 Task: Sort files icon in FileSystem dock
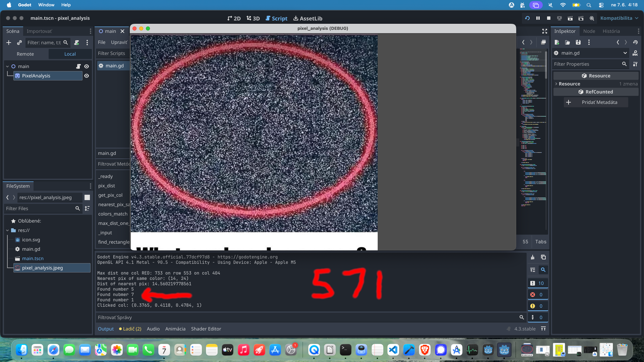tap(87, 208)
